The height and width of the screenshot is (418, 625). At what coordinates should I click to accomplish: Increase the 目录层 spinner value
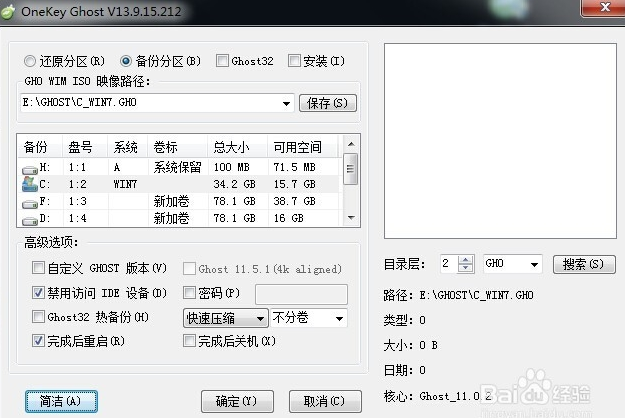click(x=466, y=260)
